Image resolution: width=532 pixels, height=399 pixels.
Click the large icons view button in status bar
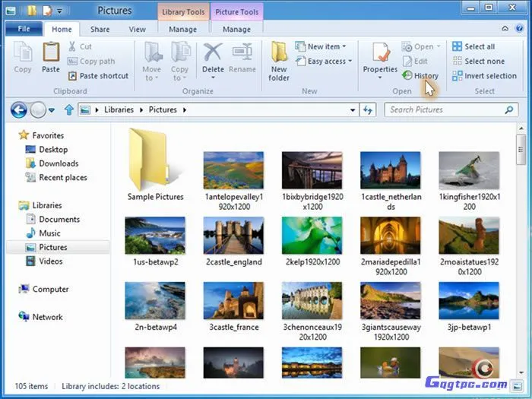[517, 386]
